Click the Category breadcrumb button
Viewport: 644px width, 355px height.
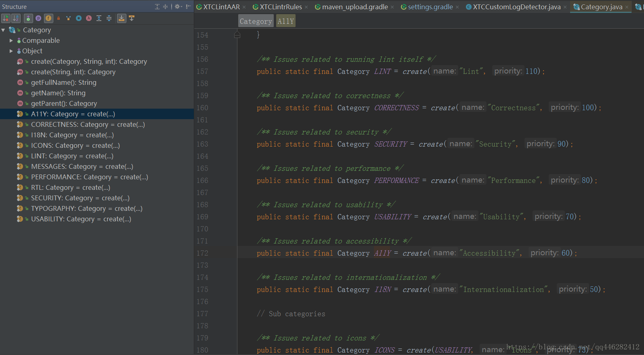click(256, 21)
